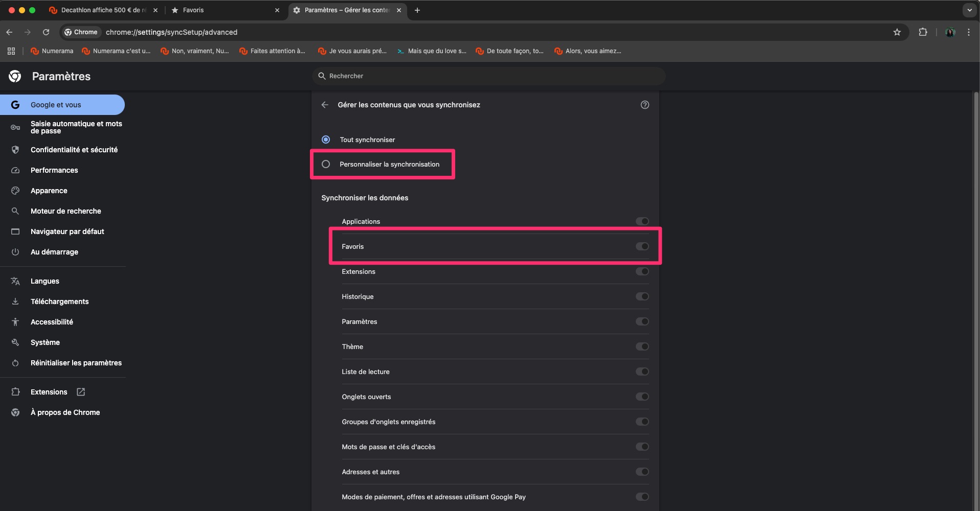Viewport: 980px width, 511px height.
Task: Open Au démarrage settings
Action: (62, 252)
